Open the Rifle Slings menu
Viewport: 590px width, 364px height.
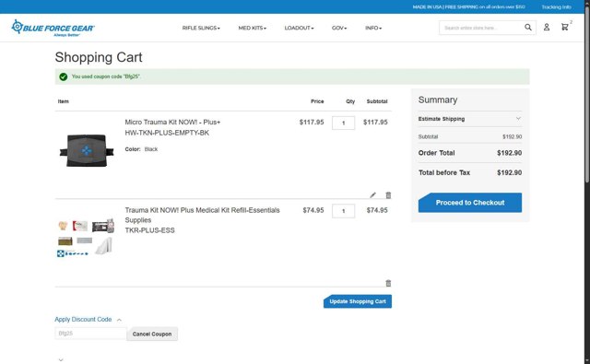coord(201,28)
